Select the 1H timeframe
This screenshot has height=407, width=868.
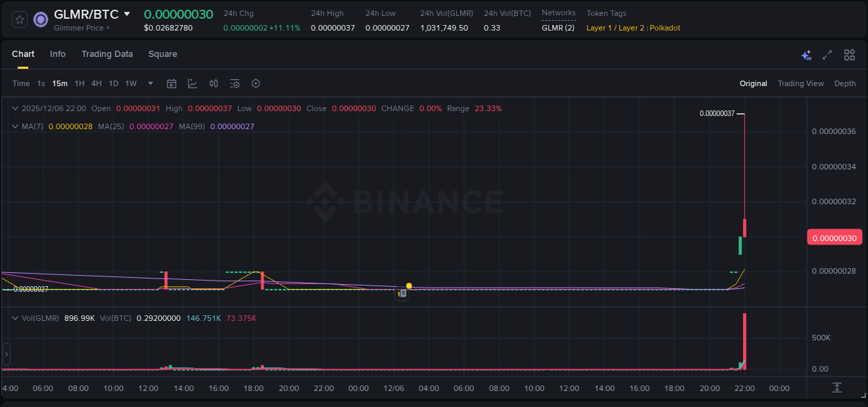81,83
